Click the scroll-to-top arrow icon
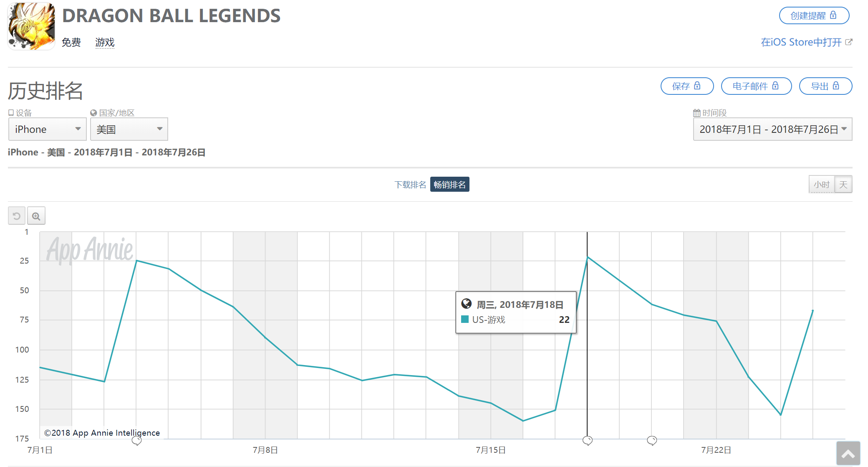The width and height of the screenshot is (868, 467). coord(848,454)
